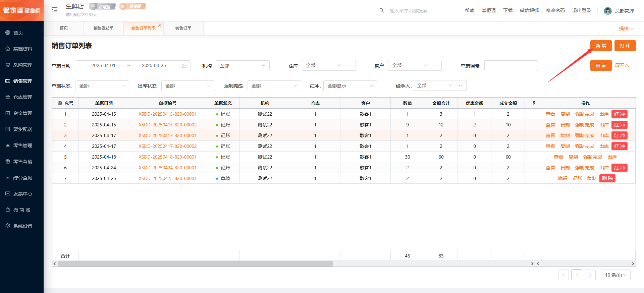Screen dimensions: 644x293
Task: Open the calendar icon in date range
Action: point(184,66)
